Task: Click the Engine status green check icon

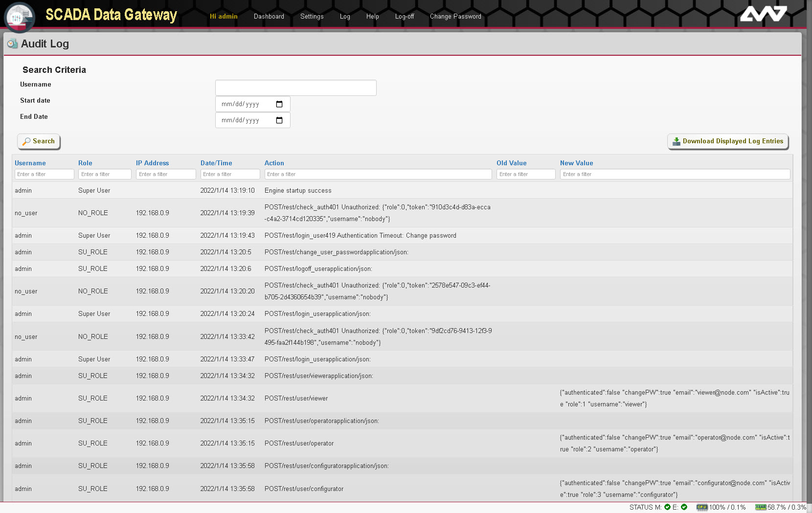Action: [x=684, y=507]
